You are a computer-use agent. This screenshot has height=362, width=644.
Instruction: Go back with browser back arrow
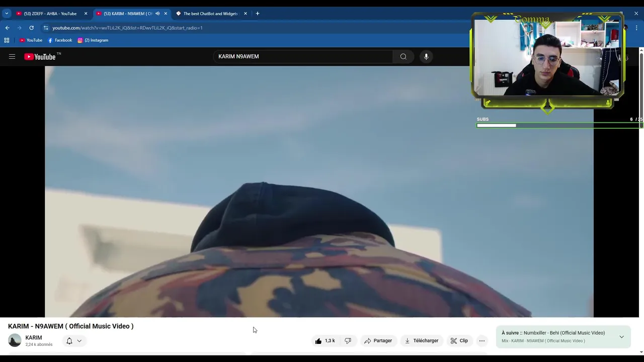click(x=8, y=28)
